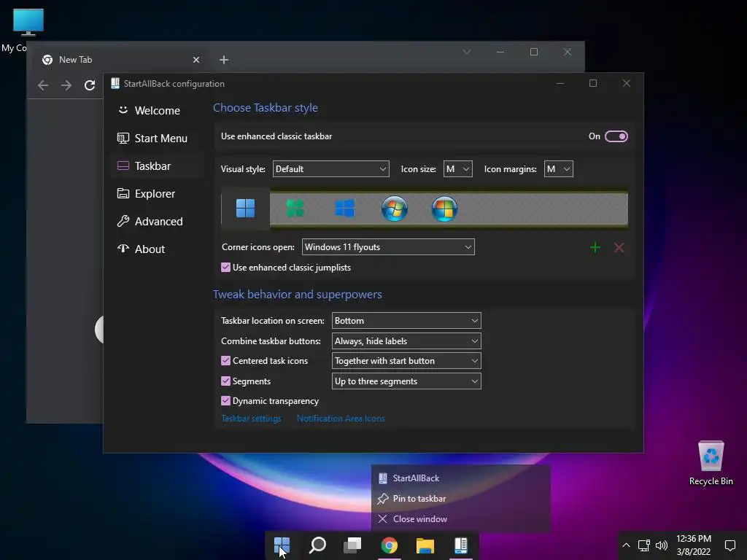Screen dimensions: 747x560
Task: Toggle the Segments checkbox
Action: tap(226, 381)
